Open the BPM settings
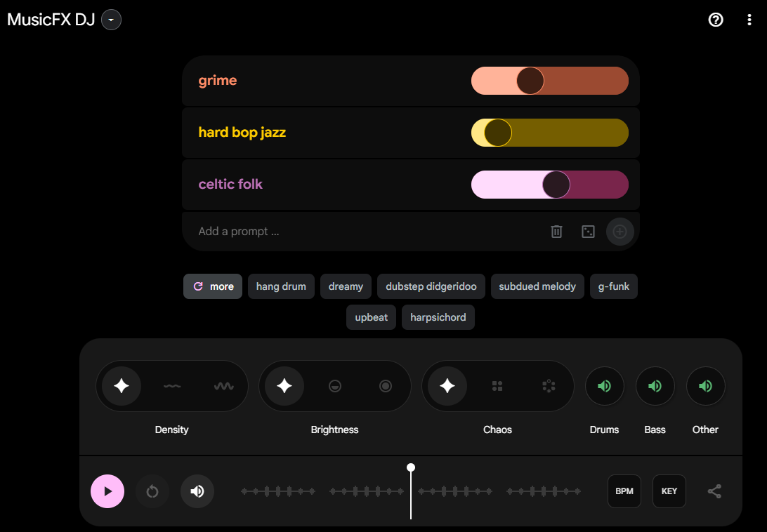Viewport: 767px width, 532px height. 624,491
